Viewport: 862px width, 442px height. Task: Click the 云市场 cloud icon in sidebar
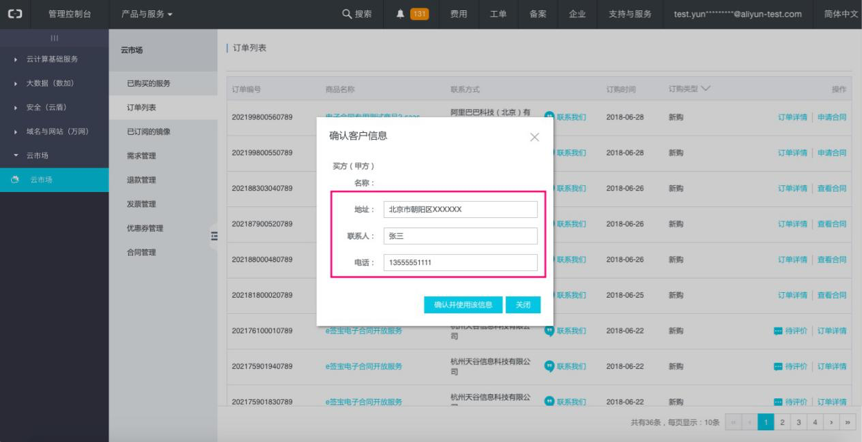pos(15,180)
